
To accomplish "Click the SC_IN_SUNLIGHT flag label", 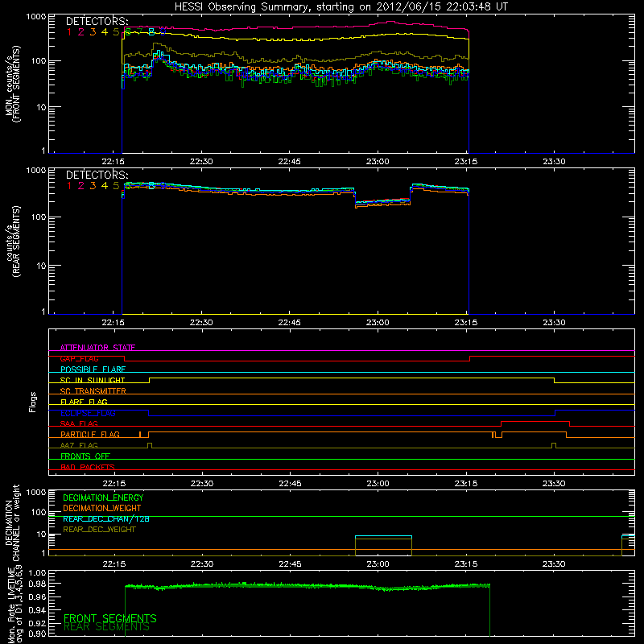I will 93,380.
